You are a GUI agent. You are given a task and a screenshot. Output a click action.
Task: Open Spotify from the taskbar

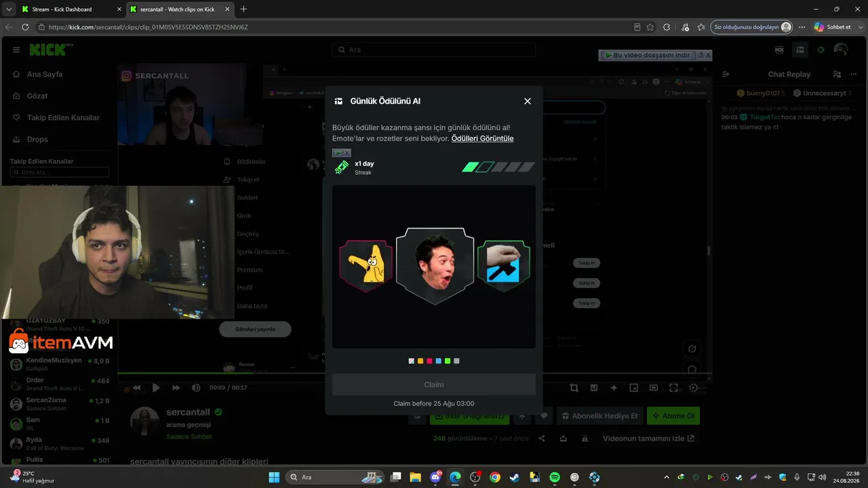pos(555,477)
